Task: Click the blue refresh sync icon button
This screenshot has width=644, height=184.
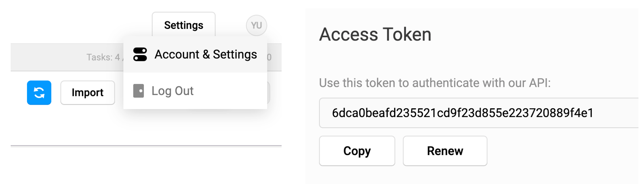Action: point(39,93)
